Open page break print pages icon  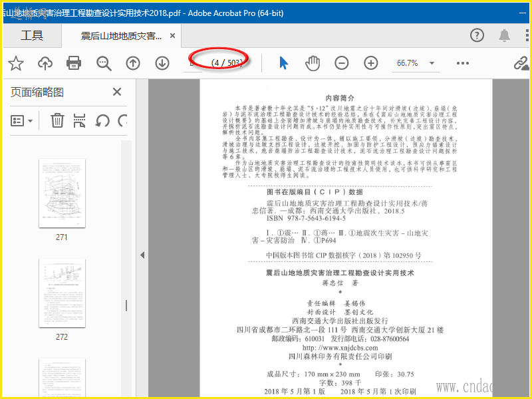click(x=79, y=120)
